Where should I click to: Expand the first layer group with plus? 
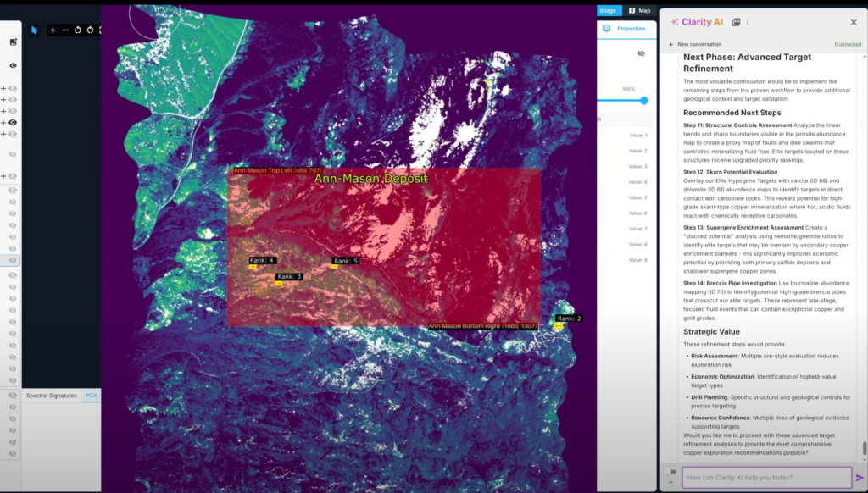[3, 88]
